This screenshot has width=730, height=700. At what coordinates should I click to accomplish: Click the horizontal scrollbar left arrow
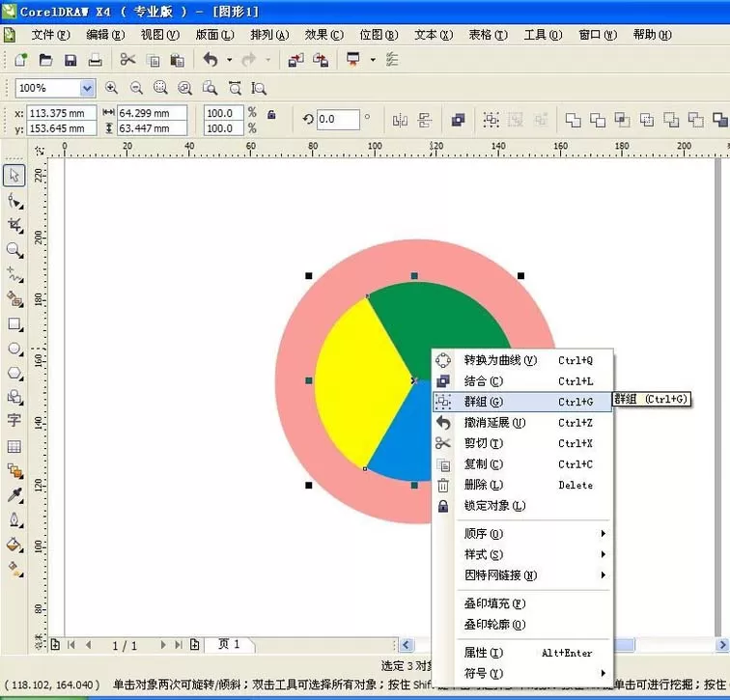coord(406,645)
